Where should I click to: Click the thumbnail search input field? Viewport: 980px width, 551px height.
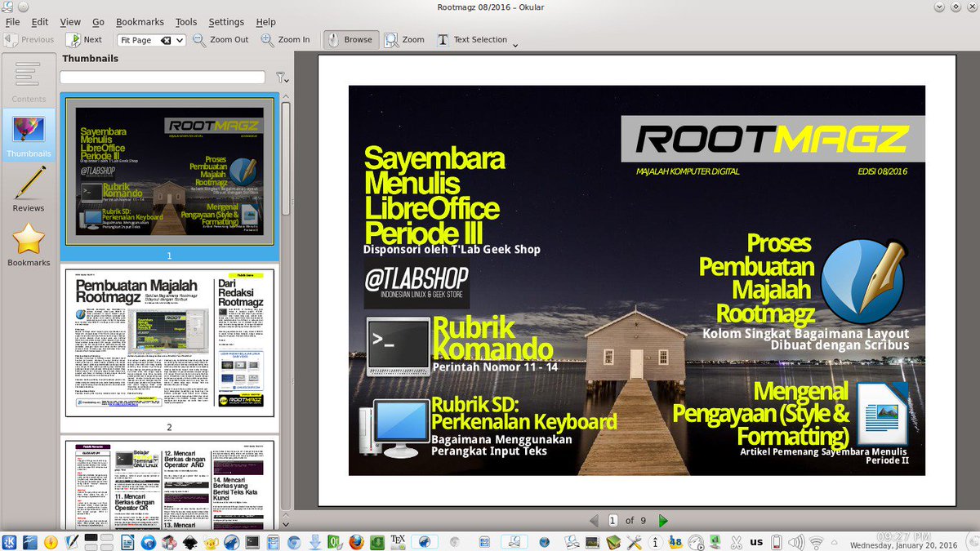click(163, 78)
